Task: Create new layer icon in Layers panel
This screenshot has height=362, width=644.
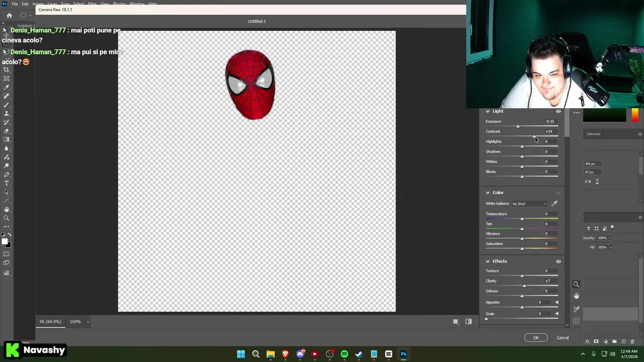Action: [623, 341]
